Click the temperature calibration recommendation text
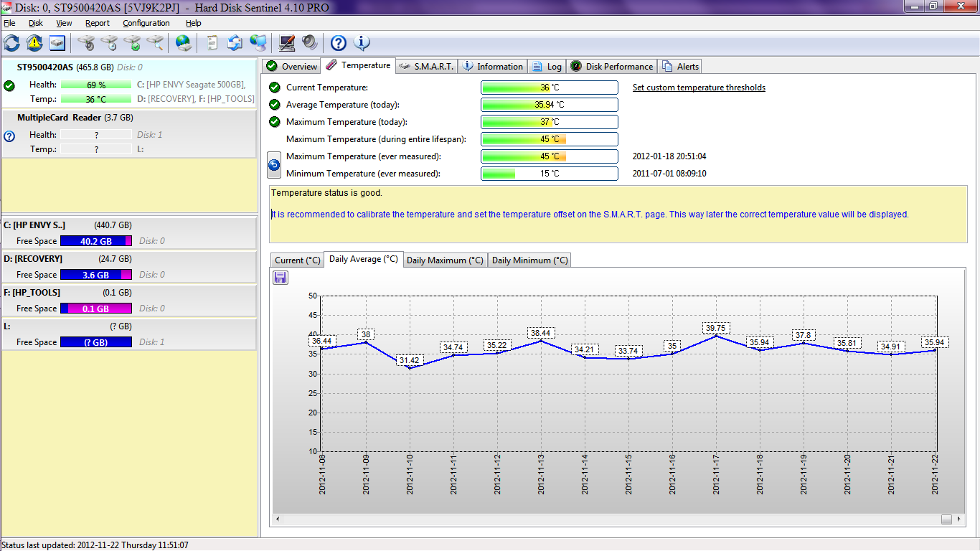The image size is (980, 551). (590, 214)
